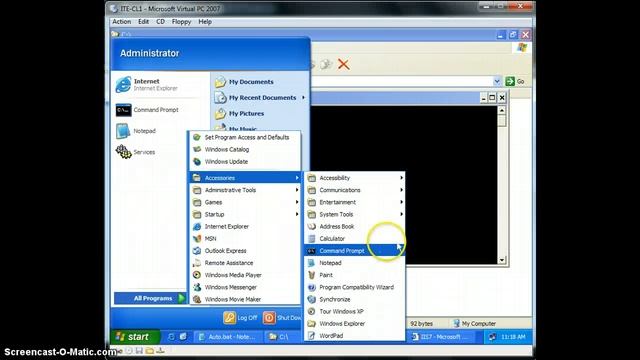Image resolution: width=640 pixels, height=360 pixels.
Task: Open Windows Explorer from Accessories
Action: coord(355,324)
